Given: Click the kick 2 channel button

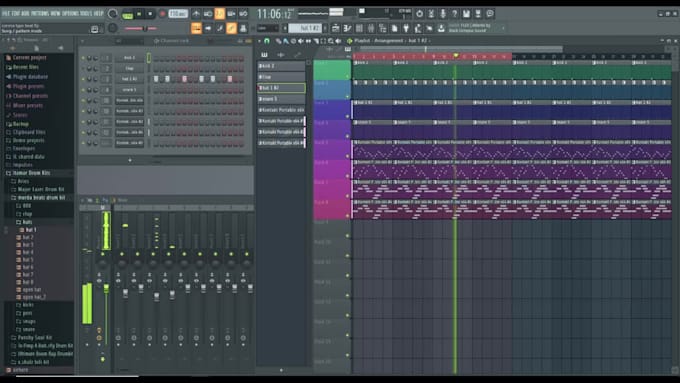Looking at the screenshot, I should point(129,58).
